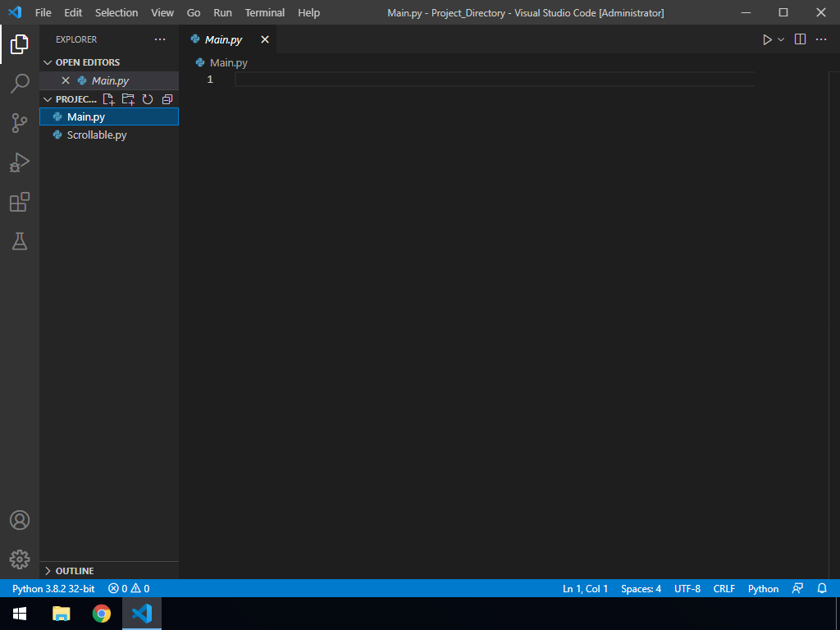Open Scrollable.py in the project tree

[x=109, y=135]
